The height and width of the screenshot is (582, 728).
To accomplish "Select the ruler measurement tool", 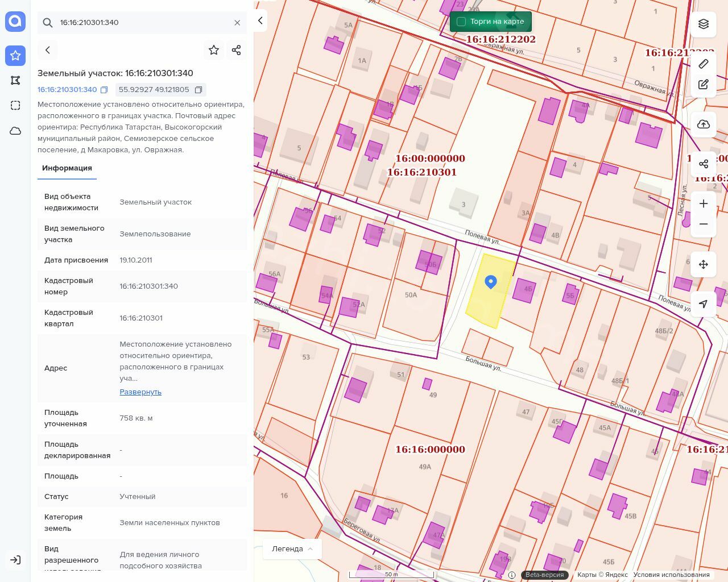I will 704,64.
